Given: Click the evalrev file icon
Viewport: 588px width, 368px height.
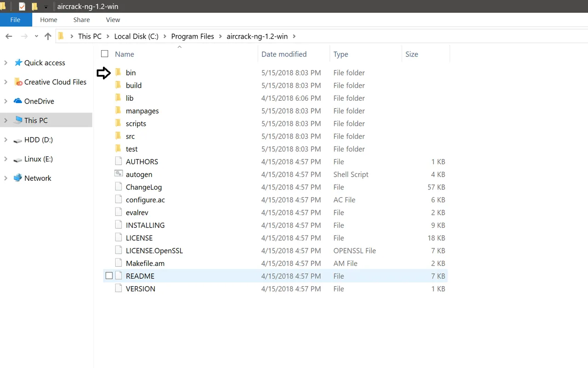Looking at the screenshot, I should pyautogui.click(x=119, y=212).
